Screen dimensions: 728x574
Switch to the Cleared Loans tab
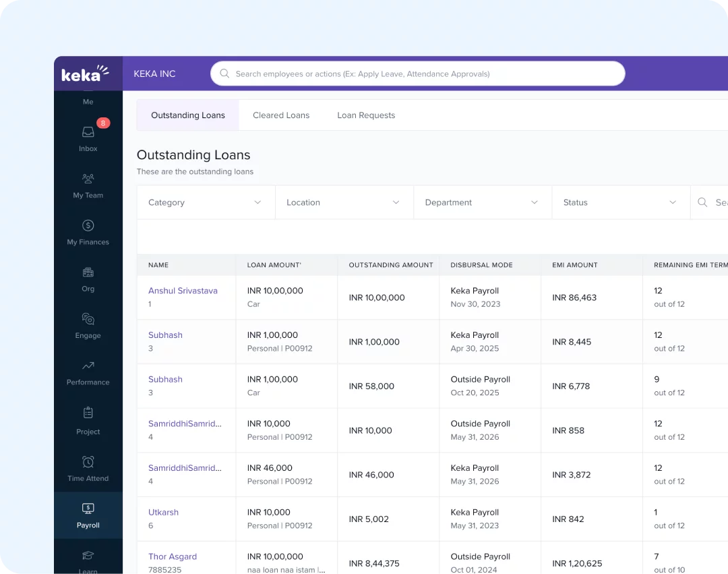(x=281, y=115)
